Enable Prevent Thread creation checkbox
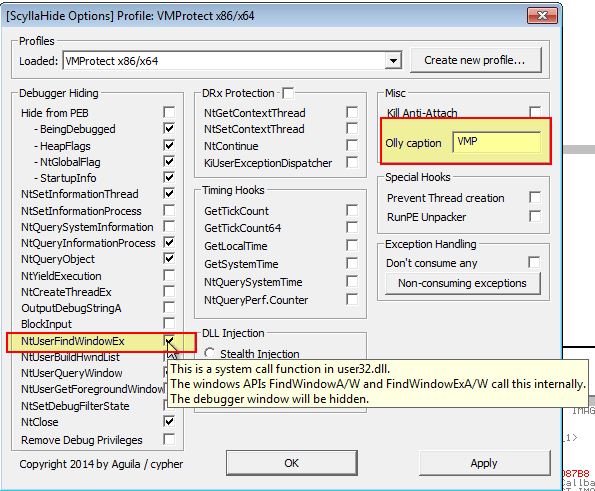Viewport: 595px width, 491px height. click(x=535, y=197)
